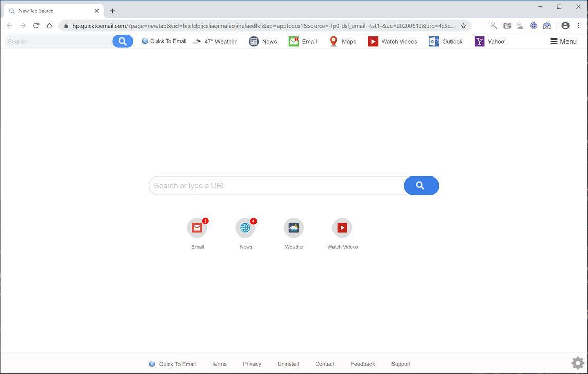
Task: Click the News globe icon showing 4
Action: tap(246, 227)
